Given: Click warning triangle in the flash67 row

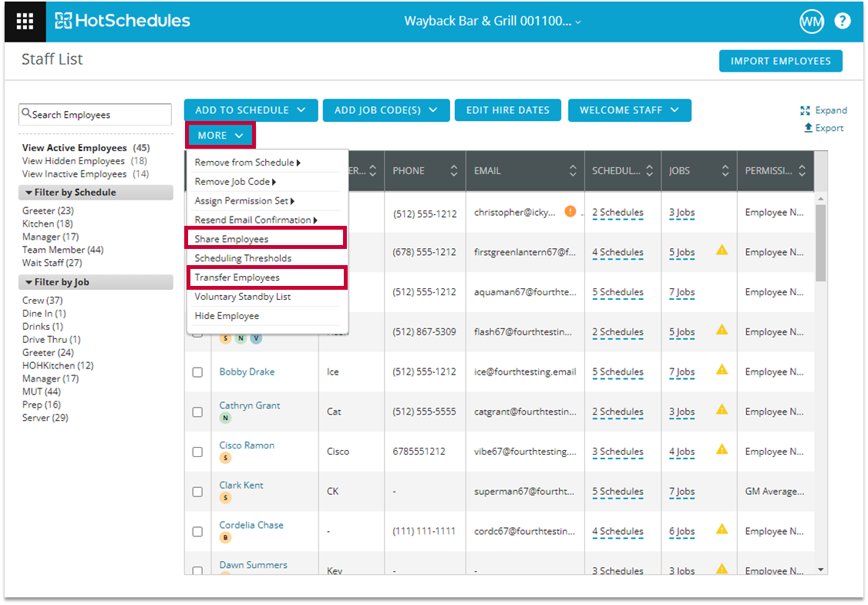Looking at the screenshot, I should (722, 331).
